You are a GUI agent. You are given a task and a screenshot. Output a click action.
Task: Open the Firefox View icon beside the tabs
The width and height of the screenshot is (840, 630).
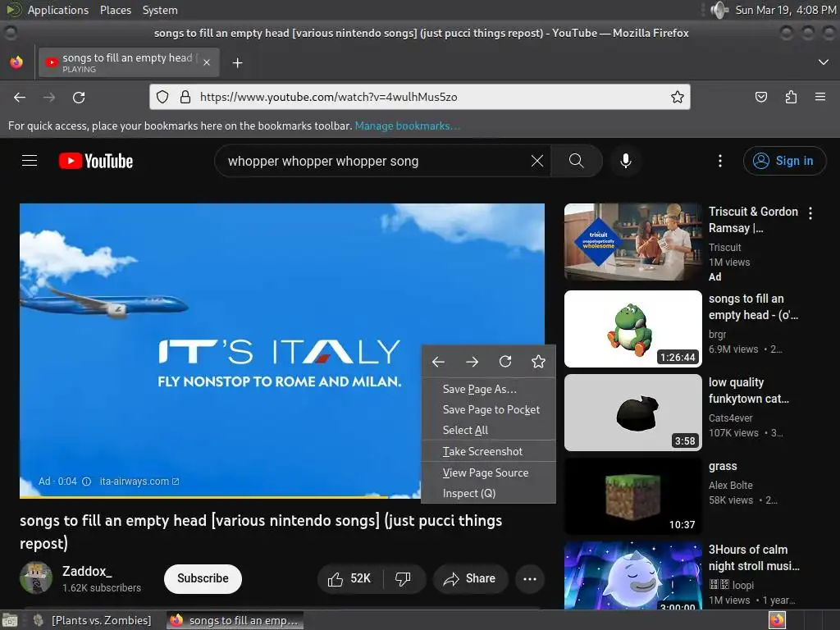[16, 62]
